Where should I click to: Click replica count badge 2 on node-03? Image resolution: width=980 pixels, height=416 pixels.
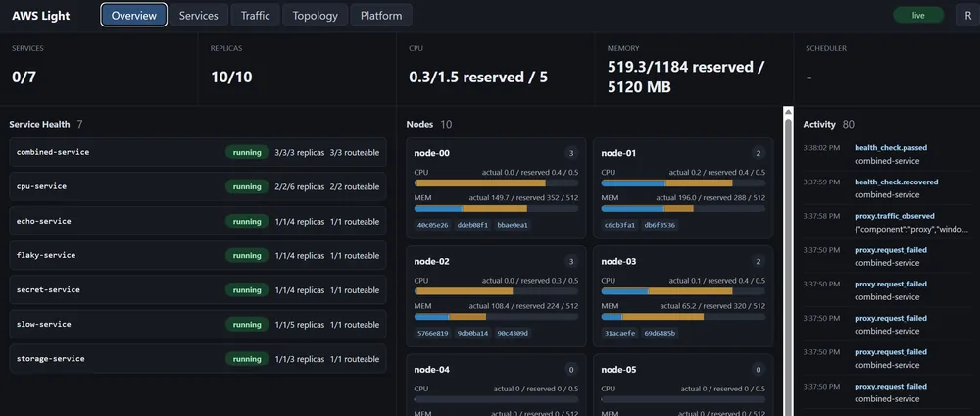coord(759,262)
